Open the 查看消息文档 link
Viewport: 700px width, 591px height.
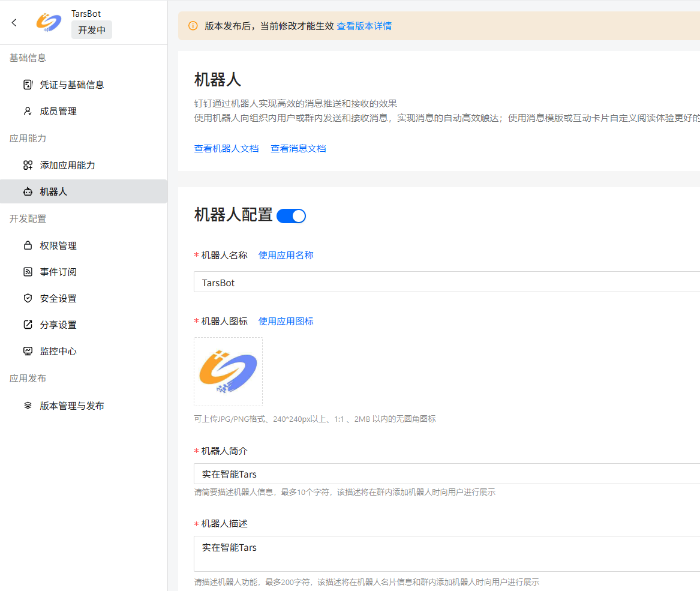pos(298,148)
